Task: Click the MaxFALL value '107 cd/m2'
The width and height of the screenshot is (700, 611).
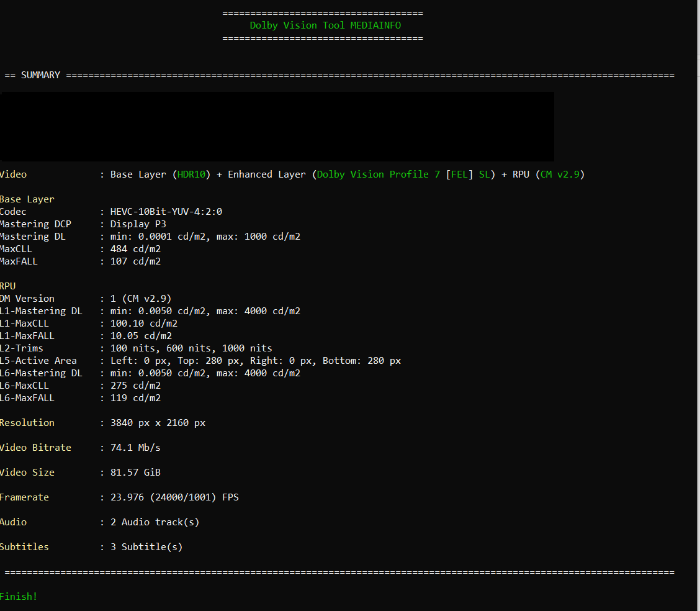Action: coord(135,261)
